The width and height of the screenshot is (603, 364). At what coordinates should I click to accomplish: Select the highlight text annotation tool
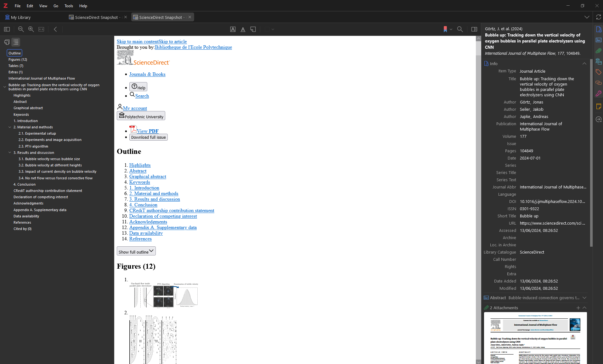coord(233,29)
